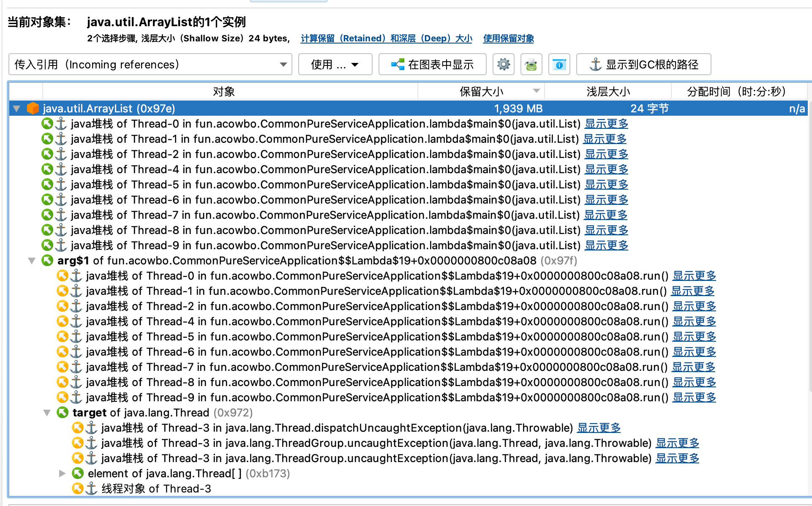Image resolution: width=812 pixels, height=506 pixels.
Task: Click 计算保留 (Retained) 和深层 (Deep) 大小 link
Action: 386,38
